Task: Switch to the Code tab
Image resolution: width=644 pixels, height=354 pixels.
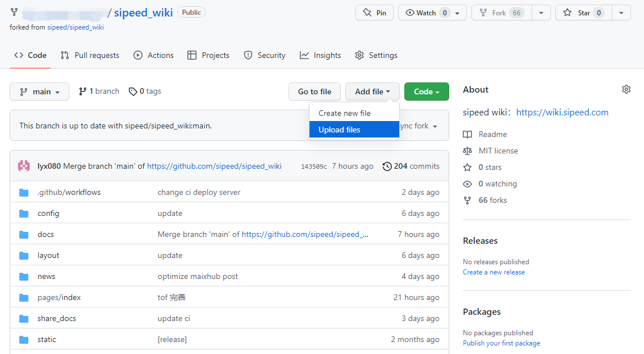Action: click(31, 55)
